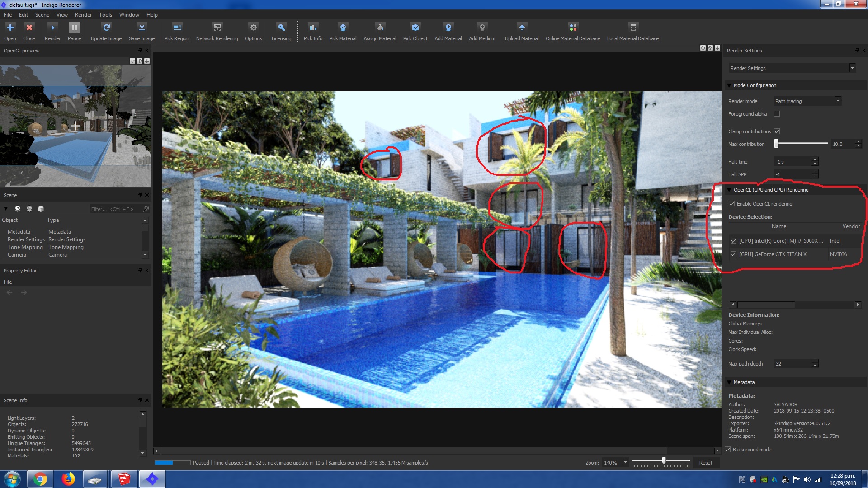Click the Upload Material icon
Viewport: 868px width, 488px height.
[x=522, y=28]
